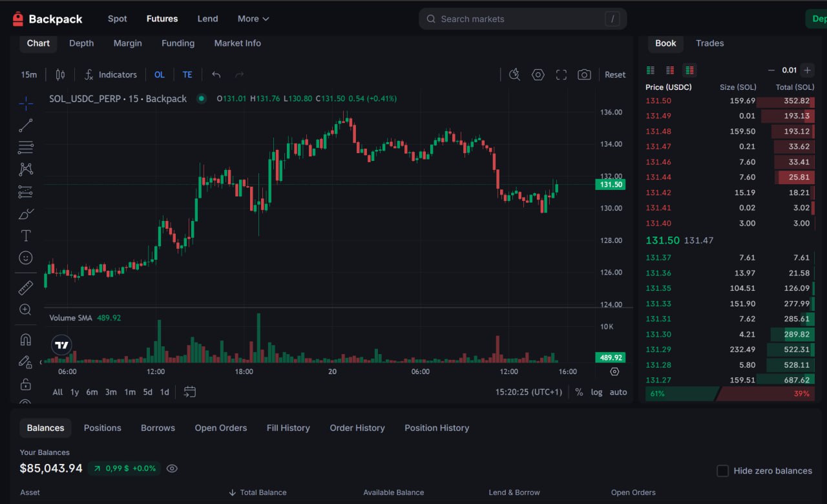Image resolution: width=827 pixels, height=504 pixels.
Task: Go to the Spot markets
Action: 118,19
